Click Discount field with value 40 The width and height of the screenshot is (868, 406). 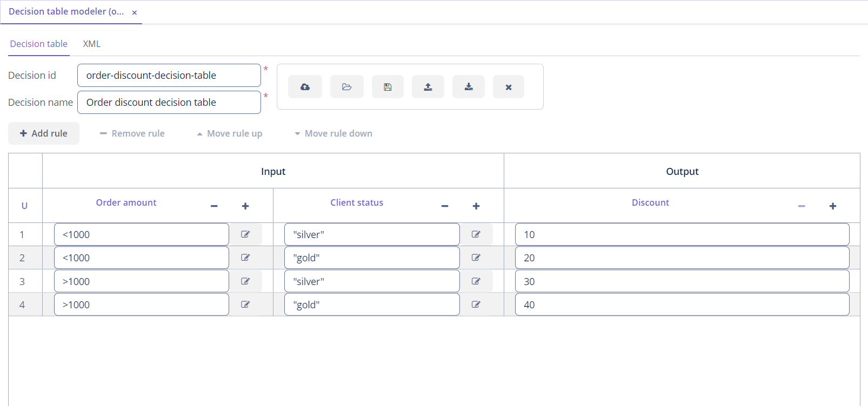click(x=682, y=304)
